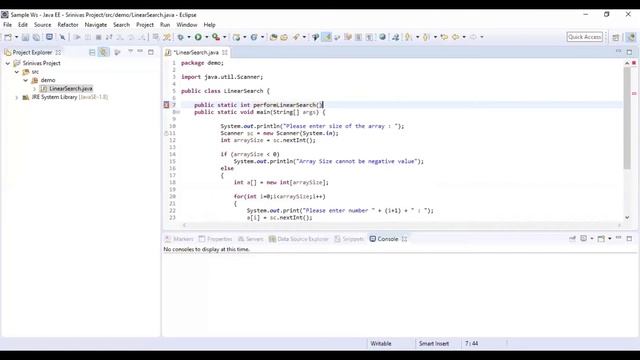Toggle Block Selection Mode
This screenshot has height=360, width=640.
click(x=358, y=37)
